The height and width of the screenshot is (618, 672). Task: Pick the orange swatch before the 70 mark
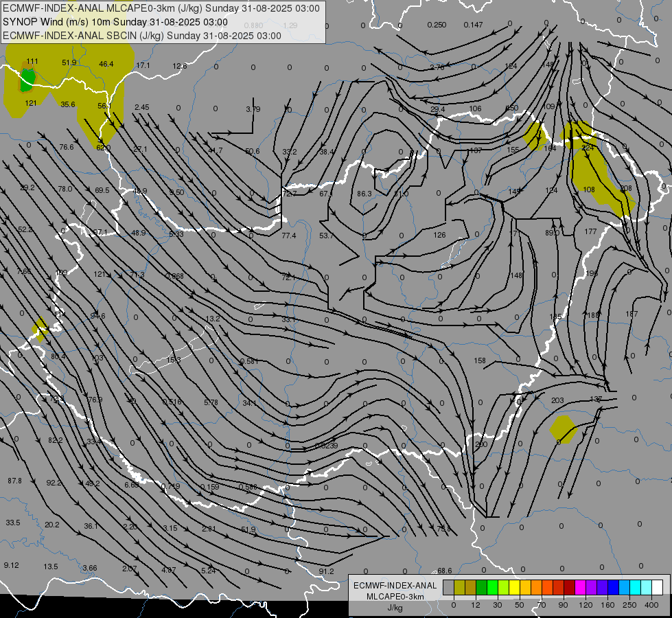click(537, 587)
